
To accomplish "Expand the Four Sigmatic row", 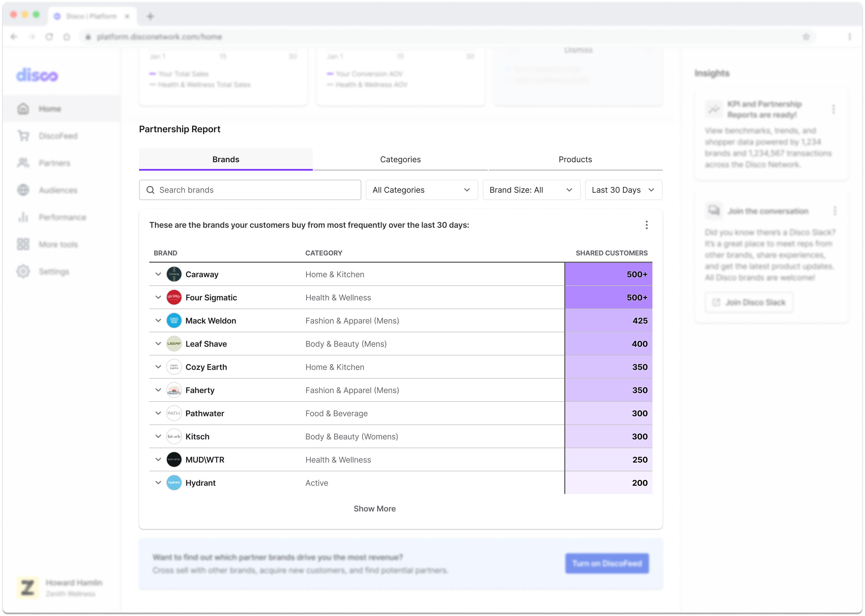I will pos(158,297).
